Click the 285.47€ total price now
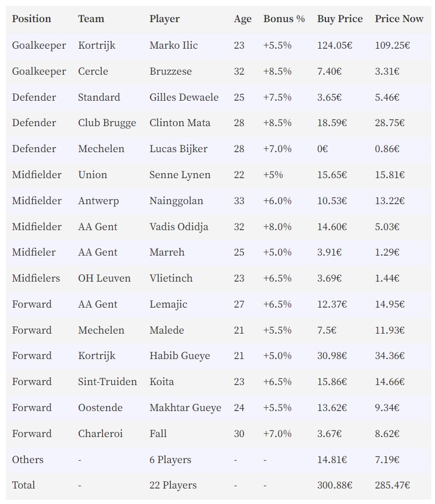Image resolution: width=435 pixels, height=504 pixels. pos(392,485)
